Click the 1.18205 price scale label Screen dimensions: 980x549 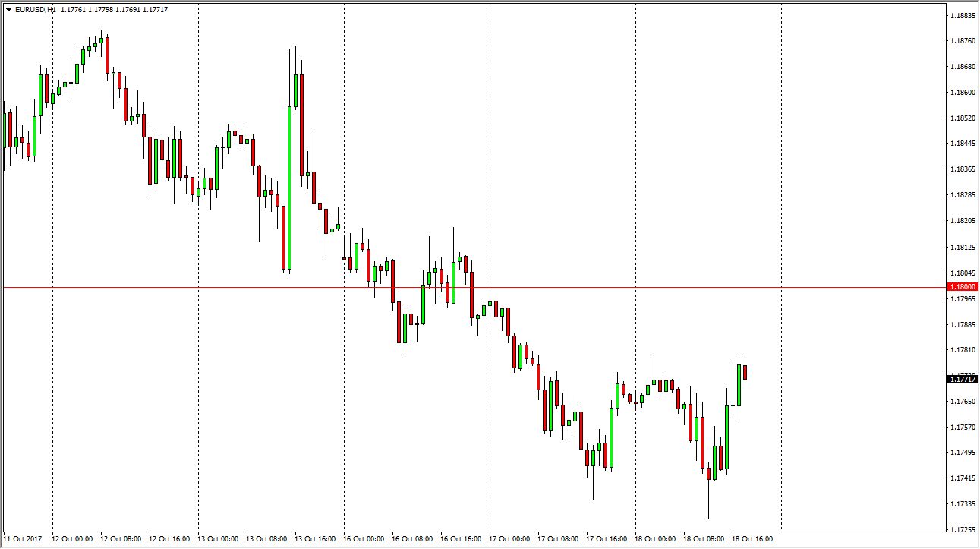coord(963,221)
